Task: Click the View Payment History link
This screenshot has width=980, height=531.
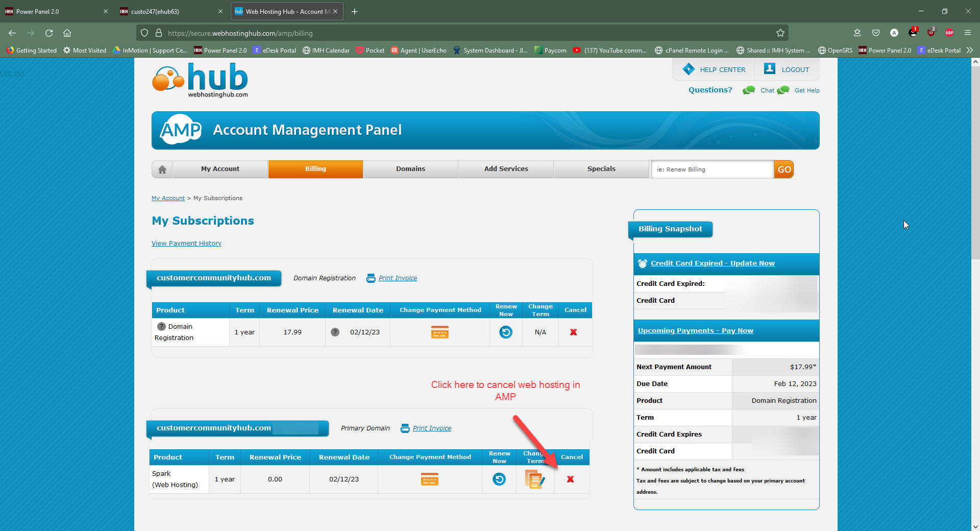Action: coord(186,244)
